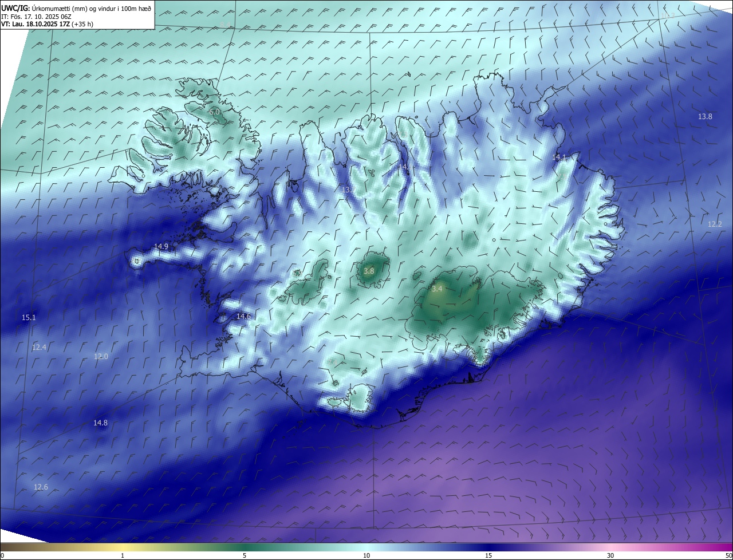Click the 15.1 value label

pos(29,317)
